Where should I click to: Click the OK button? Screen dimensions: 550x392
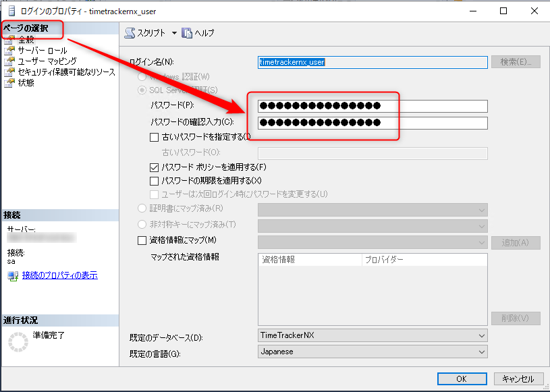pyautogui.click(x=462, y=379)
